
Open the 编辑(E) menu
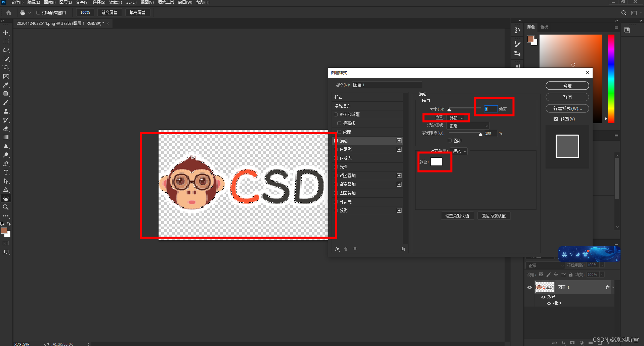(34, 2)
